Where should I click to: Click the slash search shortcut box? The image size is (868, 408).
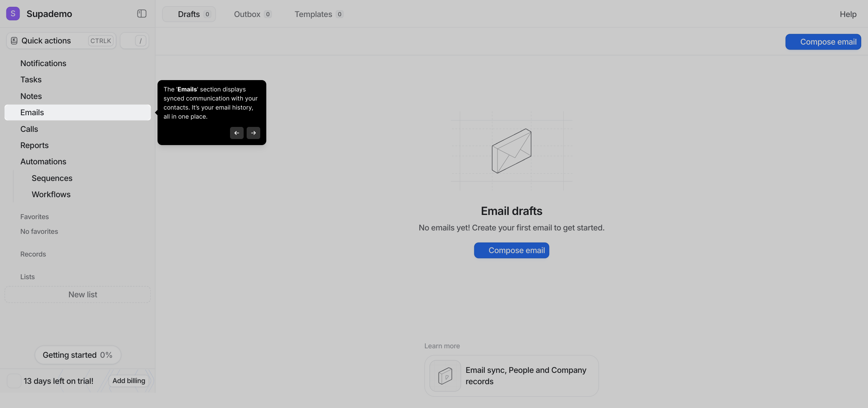pos(134,41)
